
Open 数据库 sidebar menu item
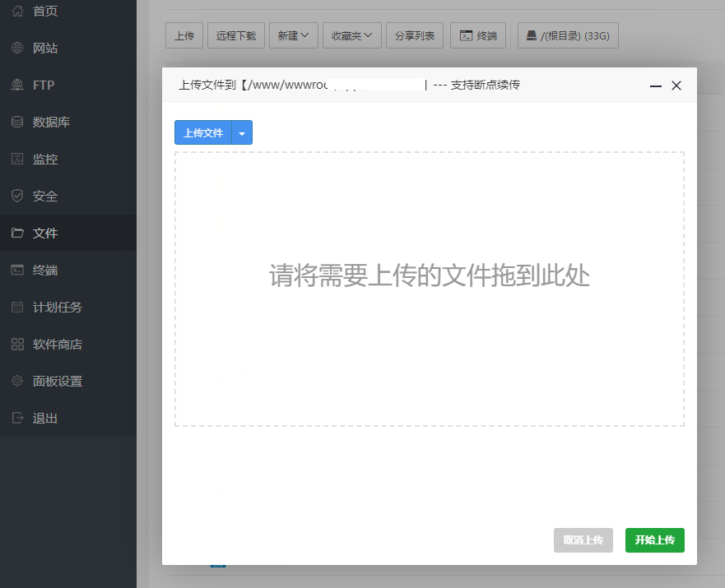51,122
